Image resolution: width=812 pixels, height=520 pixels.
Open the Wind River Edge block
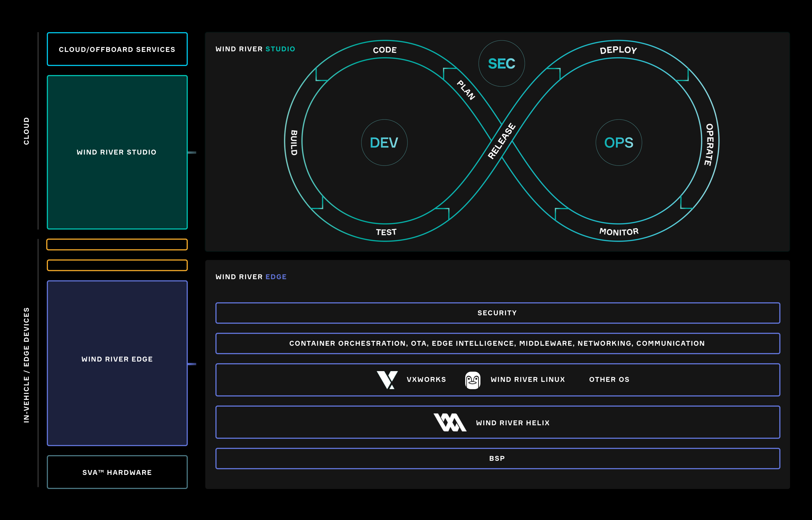tap(117, 363)
